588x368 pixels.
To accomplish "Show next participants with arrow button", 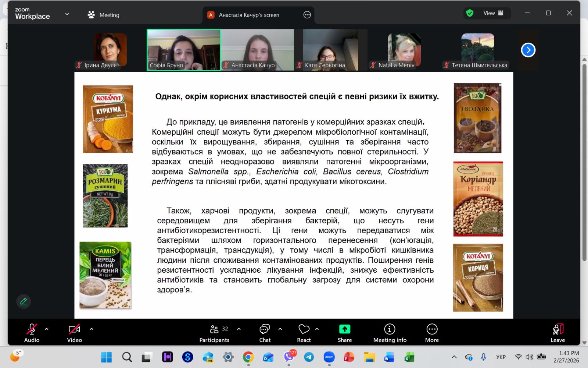I will tap(528, 50).
